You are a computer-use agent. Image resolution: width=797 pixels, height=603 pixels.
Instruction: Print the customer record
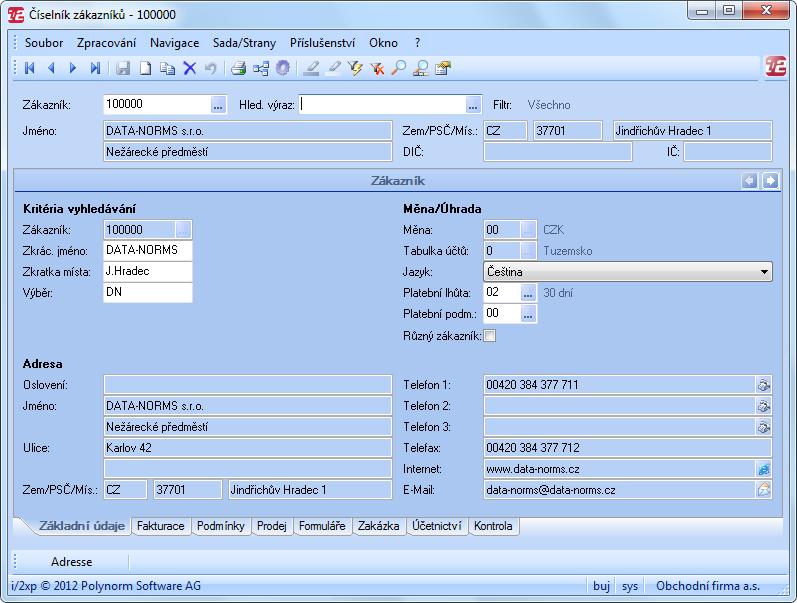pos(238,68)
